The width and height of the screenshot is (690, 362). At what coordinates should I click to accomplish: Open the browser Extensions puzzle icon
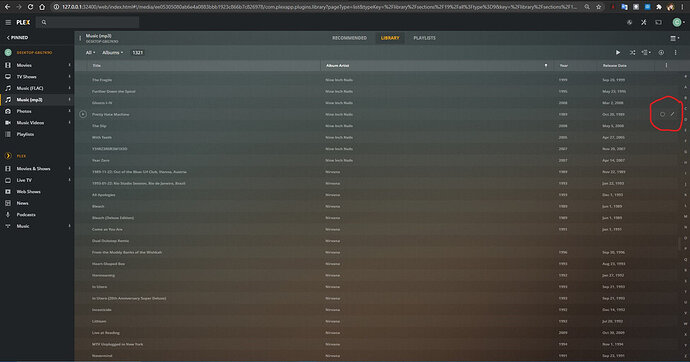[659, 7]
